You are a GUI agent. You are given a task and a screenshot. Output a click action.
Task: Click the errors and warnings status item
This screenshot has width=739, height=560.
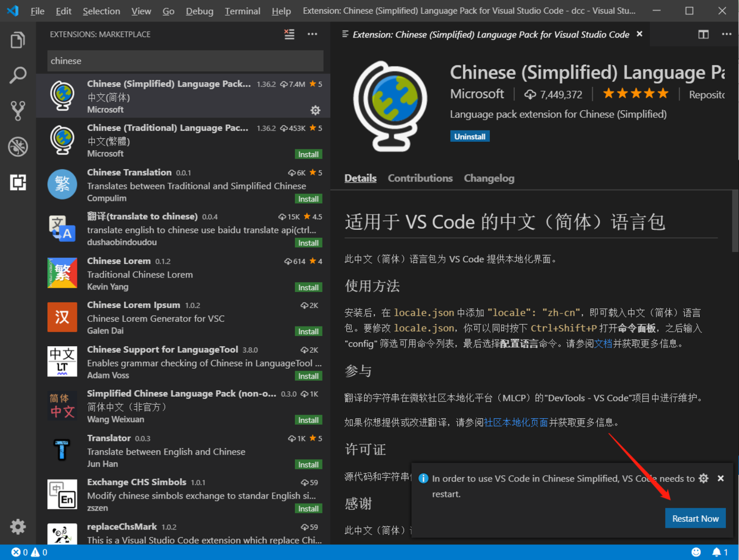[x=29, y=552]
